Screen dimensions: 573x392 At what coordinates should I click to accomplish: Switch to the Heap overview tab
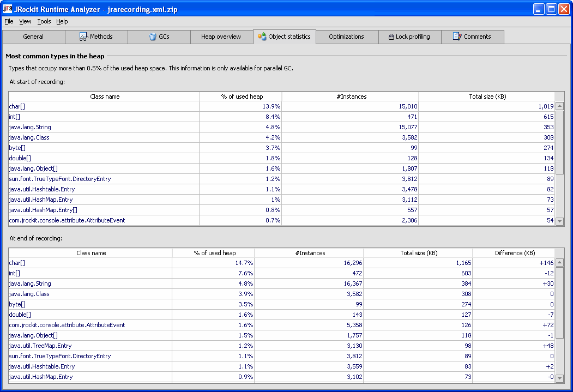221,37
